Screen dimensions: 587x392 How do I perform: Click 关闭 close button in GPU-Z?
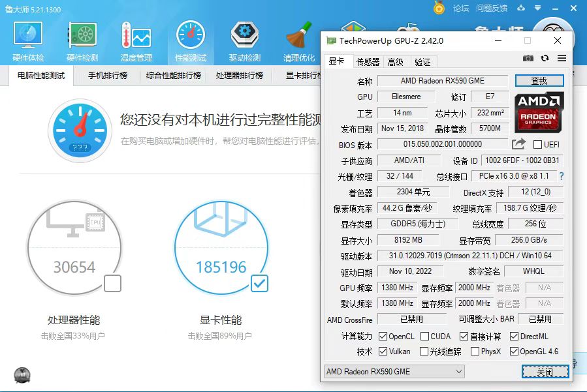(545, 371)
